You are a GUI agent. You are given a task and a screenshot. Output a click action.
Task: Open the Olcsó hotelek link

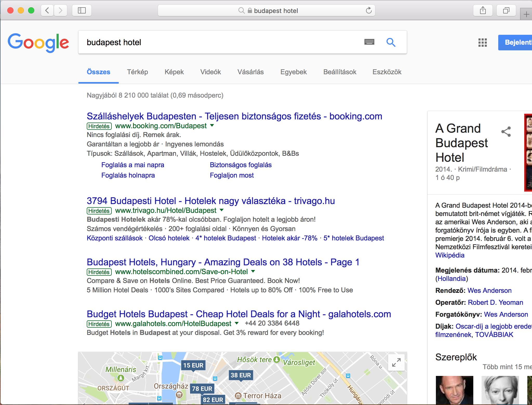click(169, 238)
